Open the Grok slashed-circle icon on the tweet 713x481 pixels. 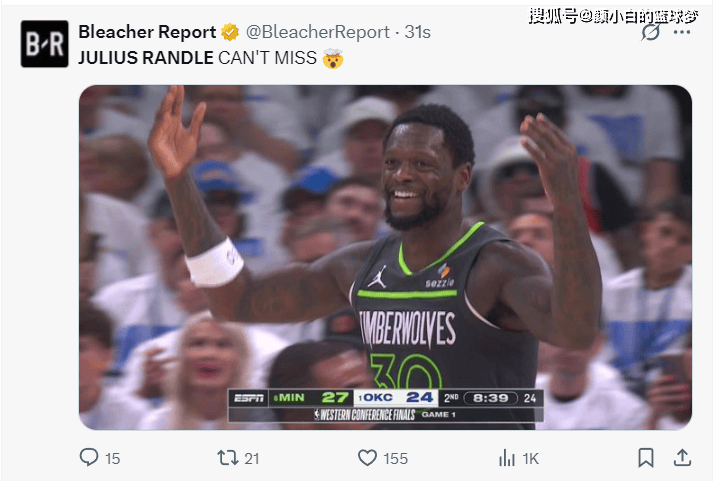coord(650,32)
